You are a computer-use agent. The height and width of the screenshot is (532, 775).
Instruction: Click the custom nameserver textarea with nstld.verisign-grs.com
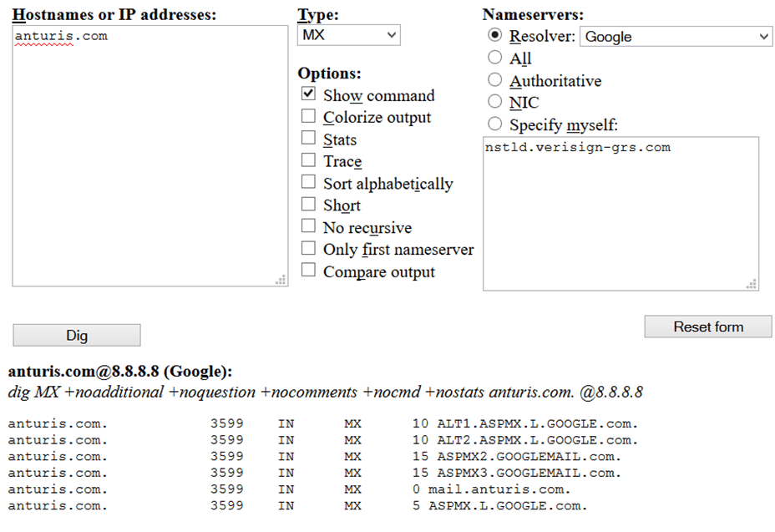tap(621, 214)
